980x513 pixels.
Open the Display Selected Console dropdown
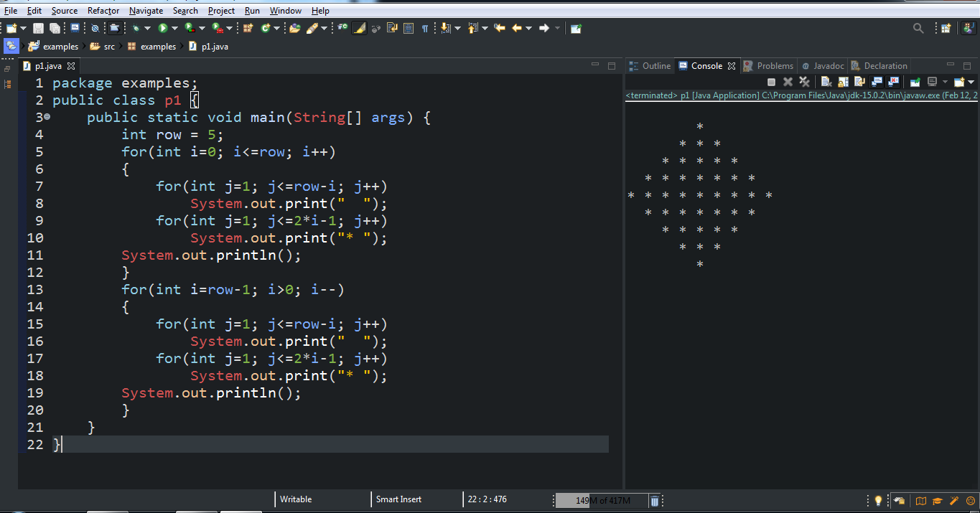[x=945, y=82]
